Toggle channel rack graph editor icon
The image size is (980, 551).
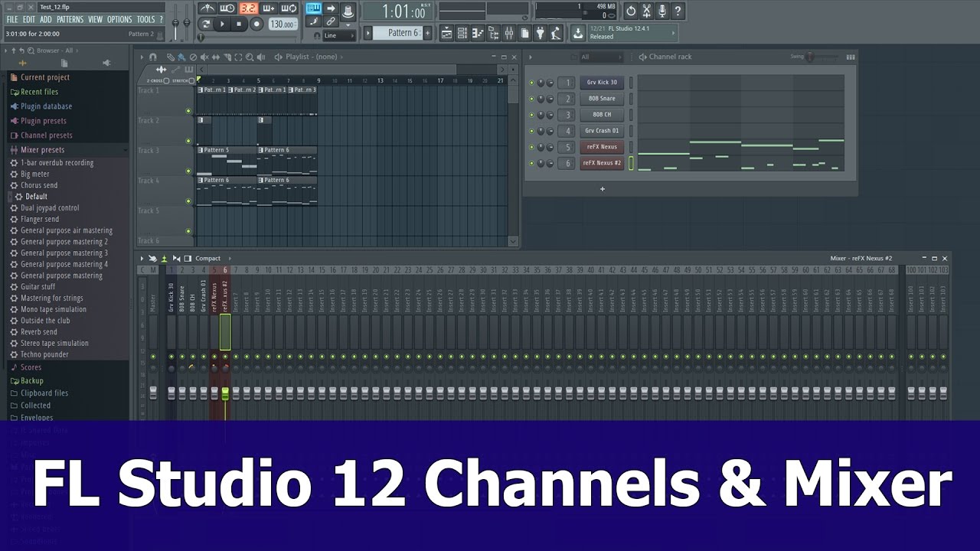pyautogui.click(x=851, y=57)
